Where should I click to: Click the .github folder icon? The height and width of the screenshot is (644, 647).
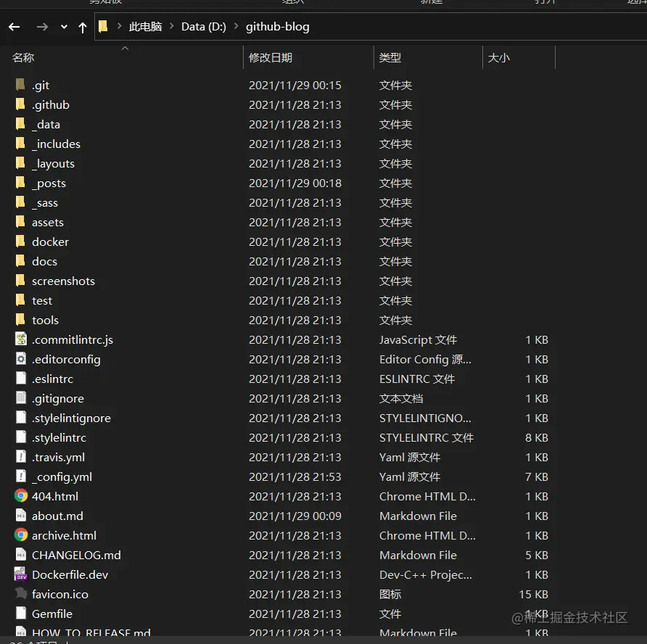click(x=20, y=104)
